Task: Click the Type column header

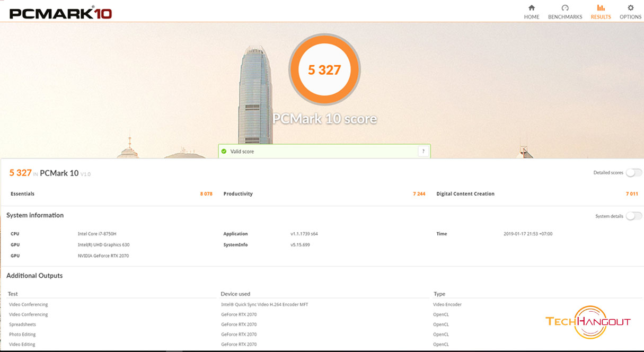Action: point(439,294)
